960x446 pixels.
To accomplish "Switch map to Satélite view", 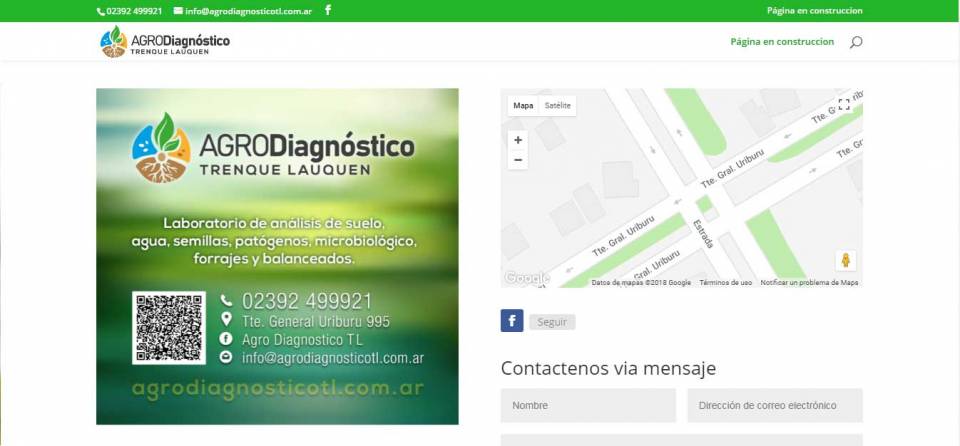I will [x=557, y=105].
